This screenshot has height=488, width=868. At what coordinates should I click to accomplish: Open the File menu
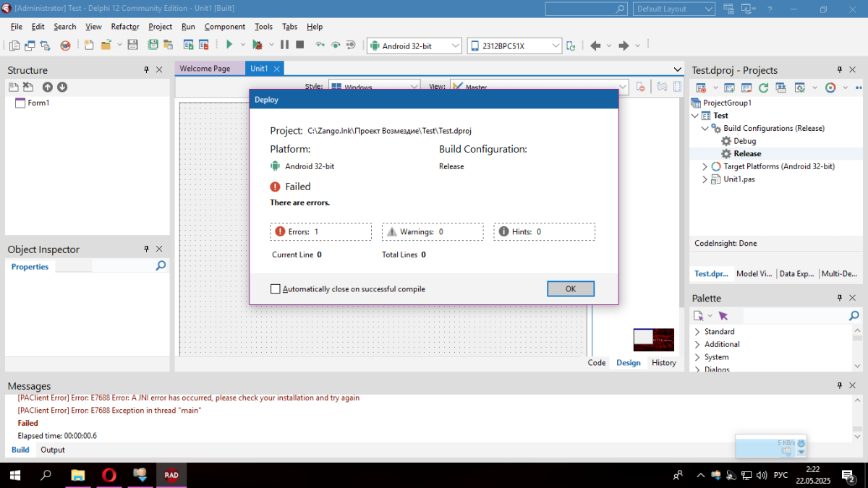click(17, 27)
